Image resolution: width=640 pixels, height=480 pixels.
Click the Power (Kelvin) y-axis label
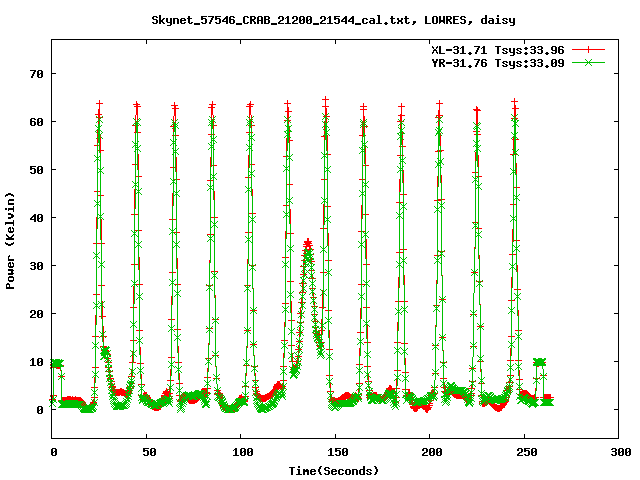click(x=10, y=241)
